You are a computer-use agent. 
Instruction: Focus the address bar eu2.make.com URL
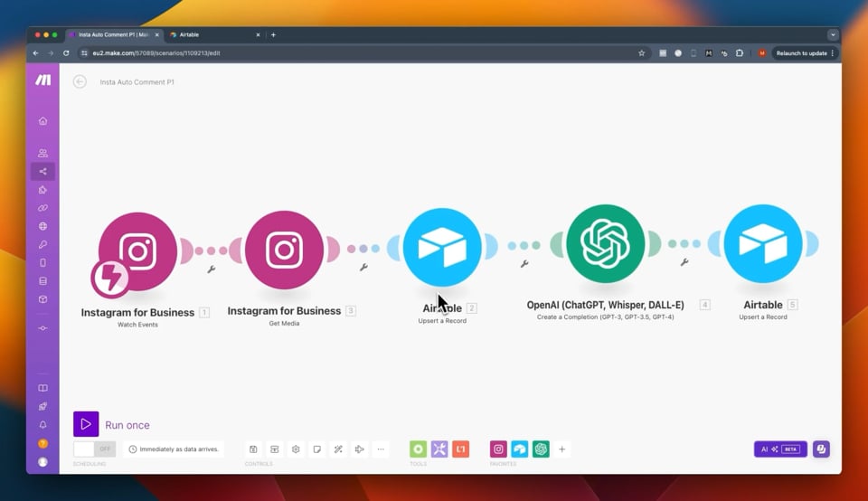click(x=156, y=53)
